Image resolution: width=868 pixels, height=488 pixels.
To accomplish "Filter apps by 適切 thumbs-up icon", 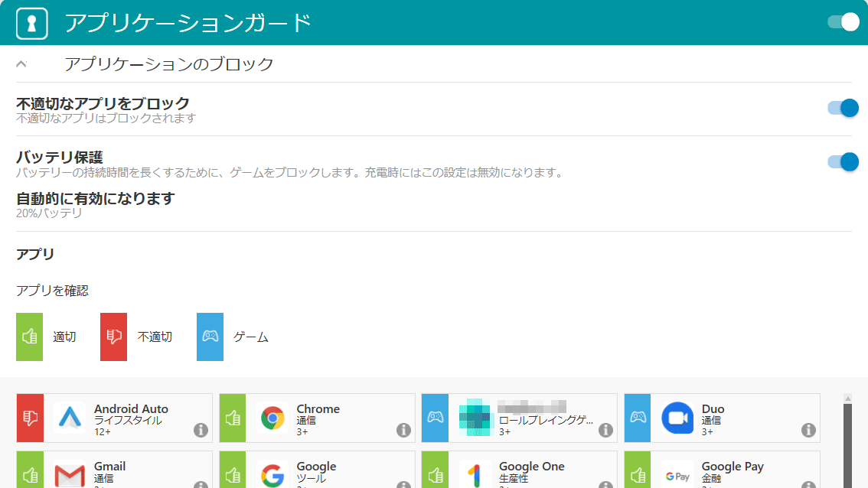I will pos(29,337).
